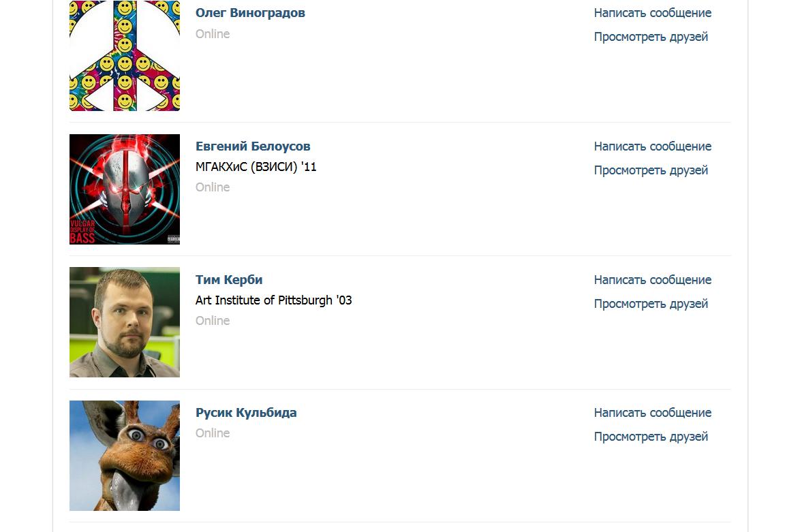Click Написать сообщение for Евгений Белоусов
785x532 pixels.
pyautogui.click(x=653, y=146)
